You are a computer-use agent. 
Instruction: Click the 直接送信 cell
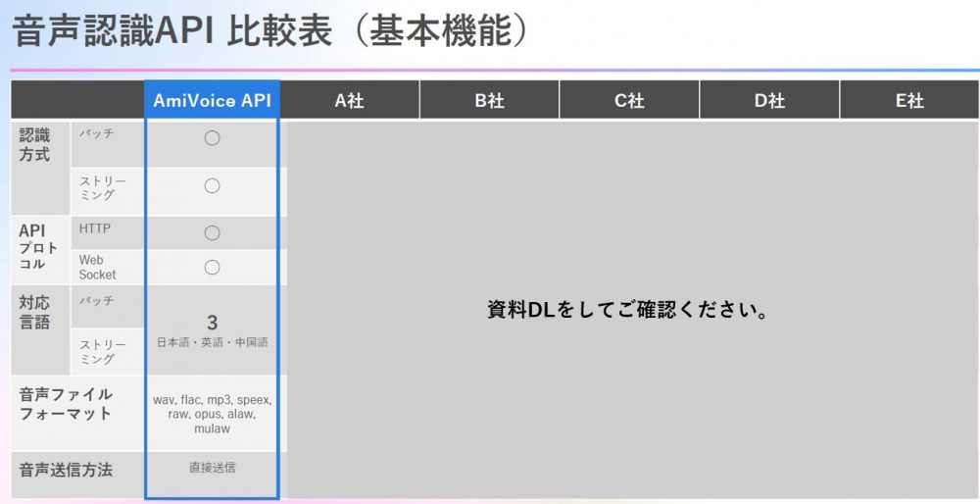coord(213,468)
